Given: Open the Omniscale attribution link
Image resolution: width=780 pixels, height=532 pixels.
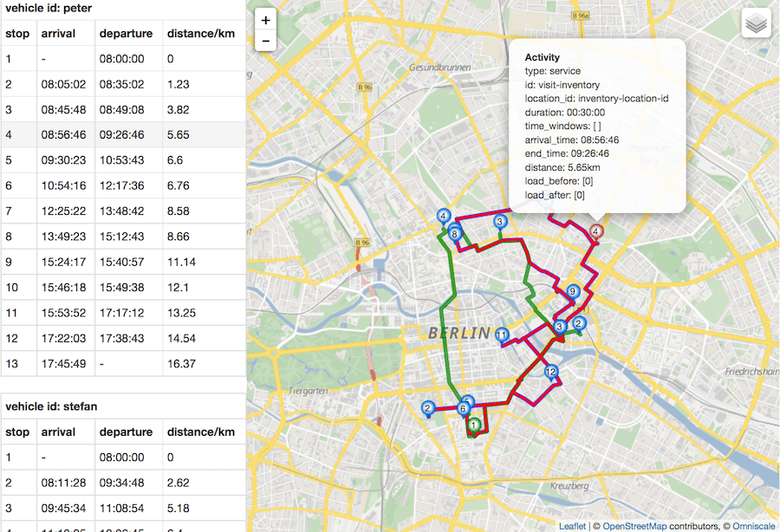Looking at the screenshot, I should [753, 525].
